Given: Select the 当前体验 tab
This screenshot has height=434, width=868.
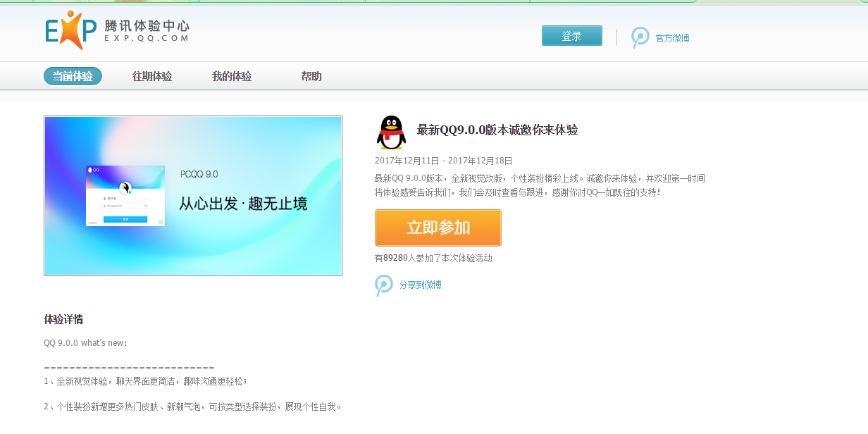Looking at the screenshot, I should (x=73, y=76).
